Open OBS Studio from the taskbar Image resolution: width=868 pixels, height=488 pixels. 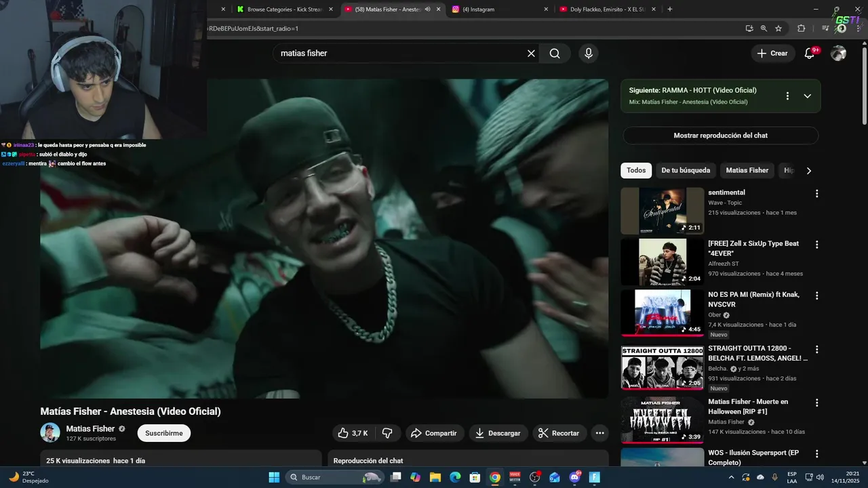tap(534, 477)
